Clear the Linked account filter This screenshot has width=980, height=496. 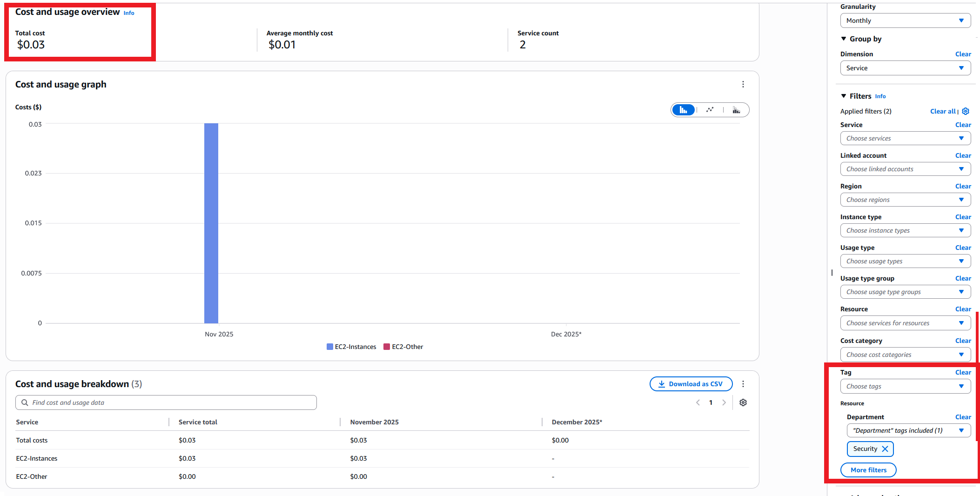963,155
